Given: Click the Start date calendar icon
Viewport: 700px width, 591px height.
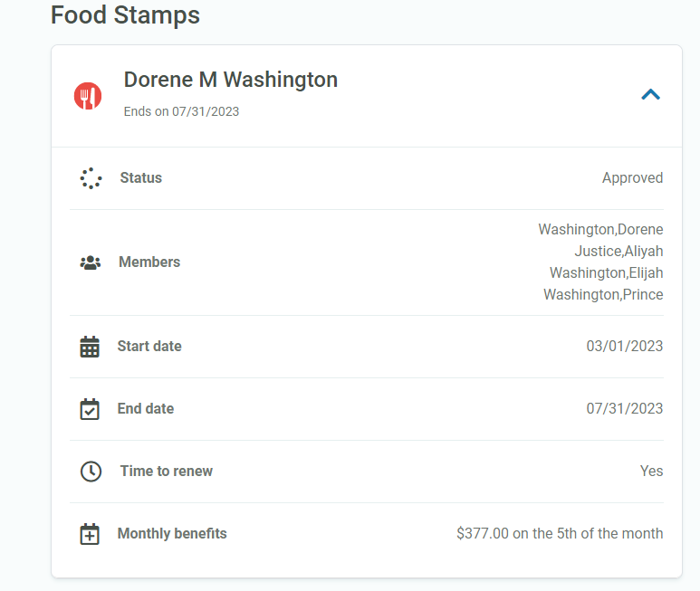Looking at the screenshot, I should (x=90, y=347).
